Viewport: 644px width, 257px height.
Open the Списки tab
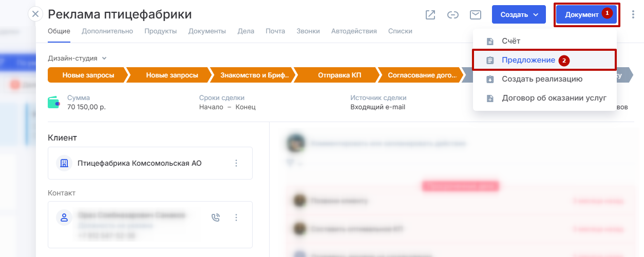pyautogui.click(x=400, y=31)
